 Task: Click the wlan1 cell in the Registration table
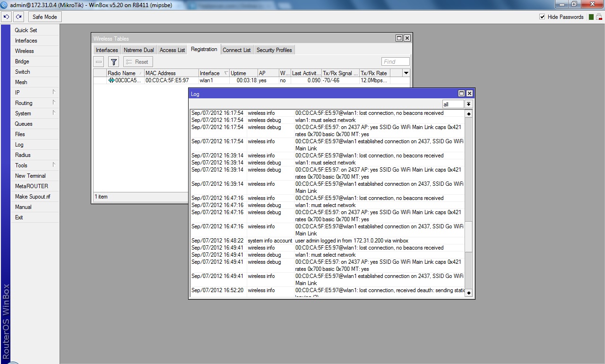207,80
